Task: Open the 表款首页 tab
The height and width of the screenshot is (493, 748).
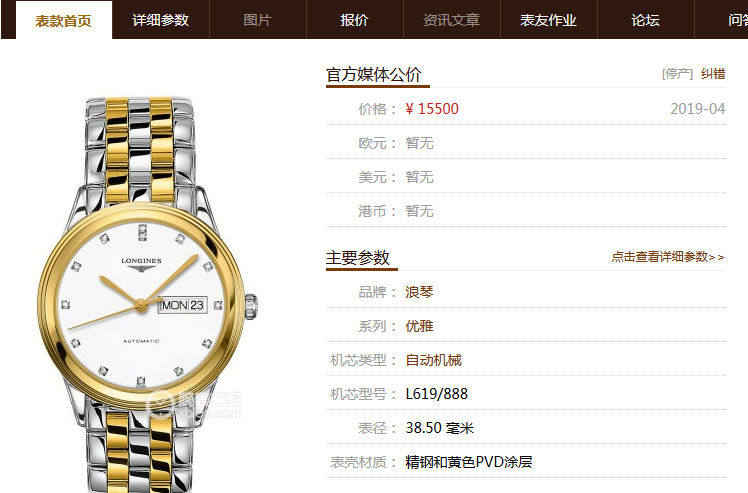Action: point(64,20)
